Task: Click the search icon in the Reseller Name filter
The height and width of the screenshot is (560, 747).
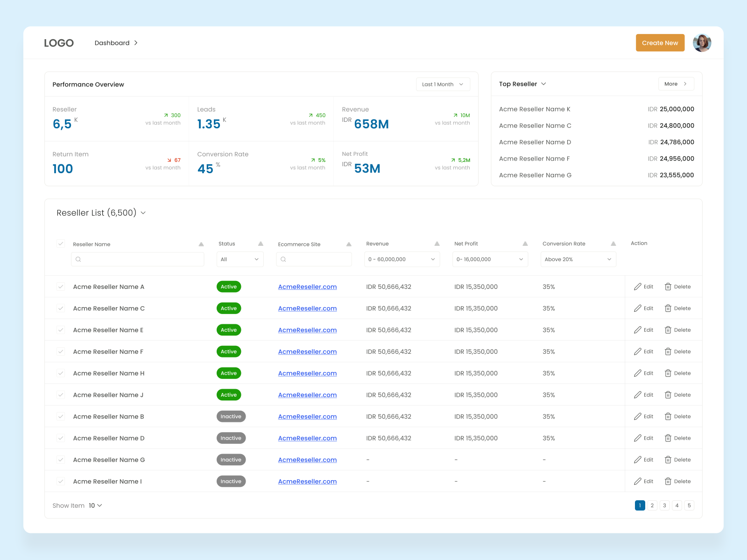Action: (78, 259)
